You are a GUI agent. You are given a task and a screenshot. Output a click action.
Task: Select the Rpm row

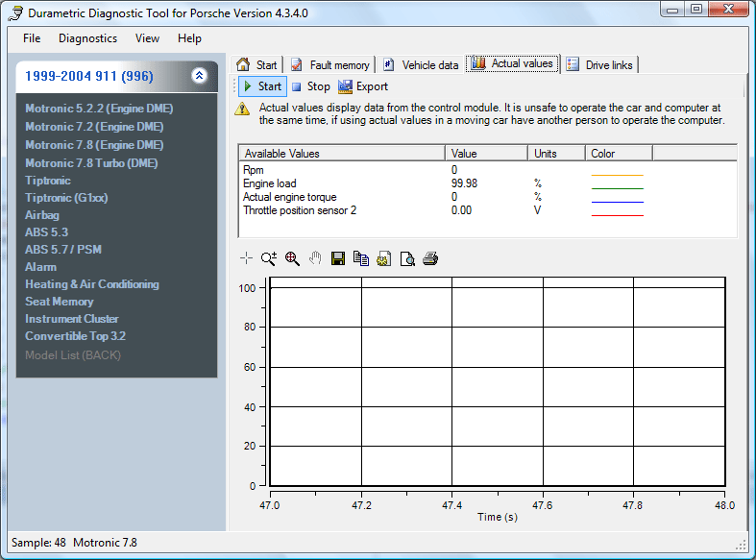point(487,170)
